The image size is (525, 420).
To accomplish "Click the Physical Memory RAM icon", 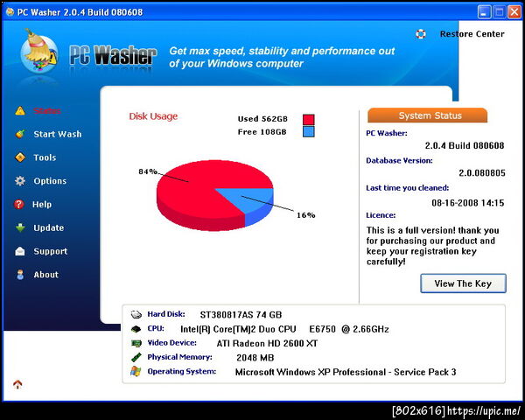I will [x=136, y=357].
